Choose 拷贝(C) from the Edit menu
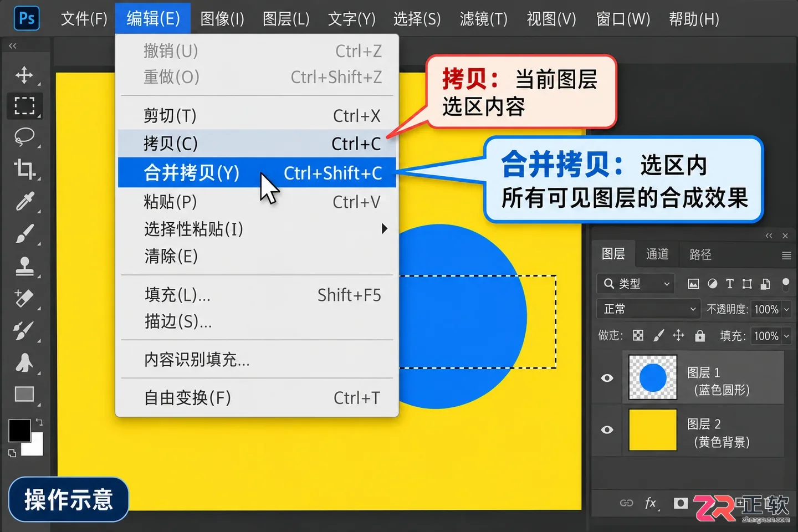Image resolution: width=798 pixels, height=532 pixels. pyautogui.click(x=257, y=144)
